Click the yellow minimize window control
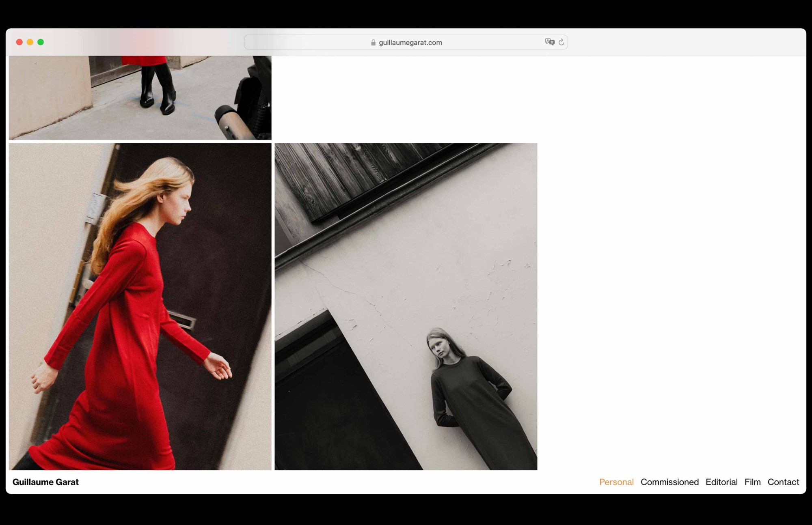The height and width of the screenshot is (525, 812). pyautogui.click(x=30, y=42)
